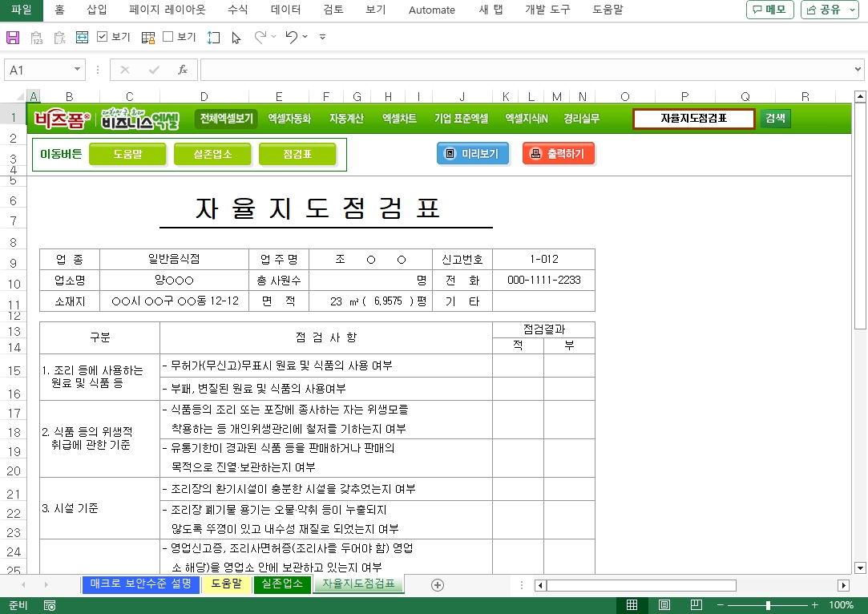Expand the formula bar chevron
Image resolution: width=868 pixels, height=614 pixels.
(x=858, y=70)
